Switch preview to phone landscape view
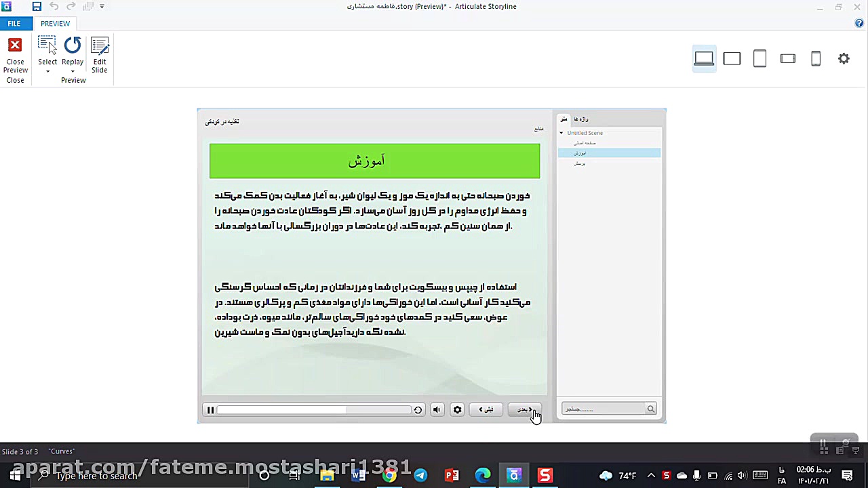The width and height of the screenshot is (868, 488). 787,58
